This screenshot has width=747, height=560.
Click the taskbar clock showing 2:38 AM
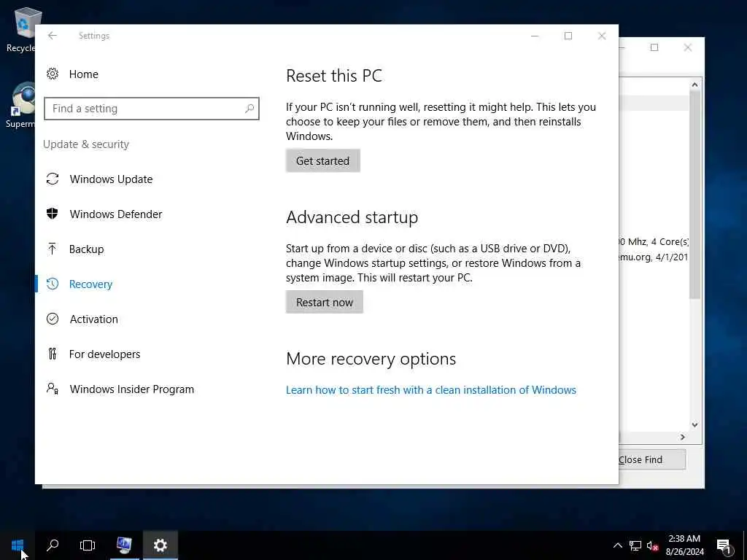point(684,545)
